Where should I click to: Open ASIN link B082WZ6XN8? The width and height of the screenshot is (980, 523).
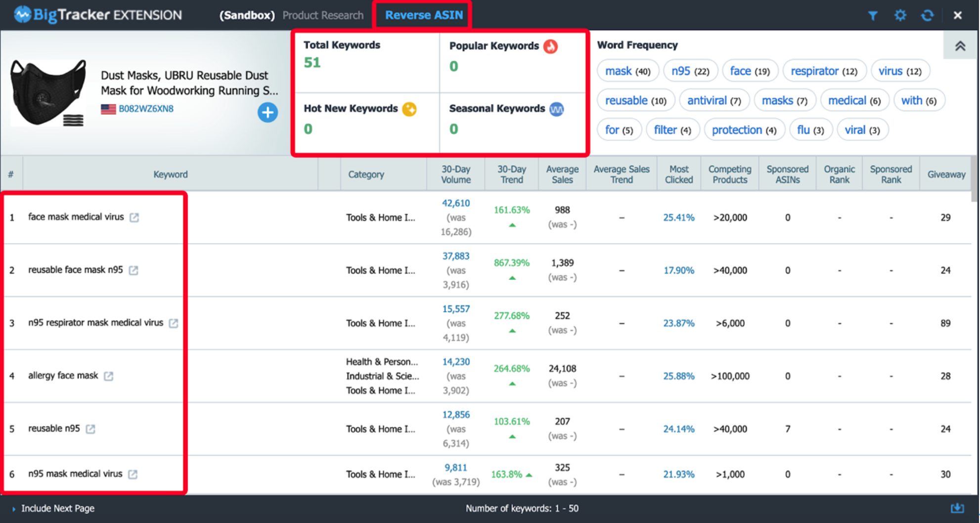click(x=146, y=109)
